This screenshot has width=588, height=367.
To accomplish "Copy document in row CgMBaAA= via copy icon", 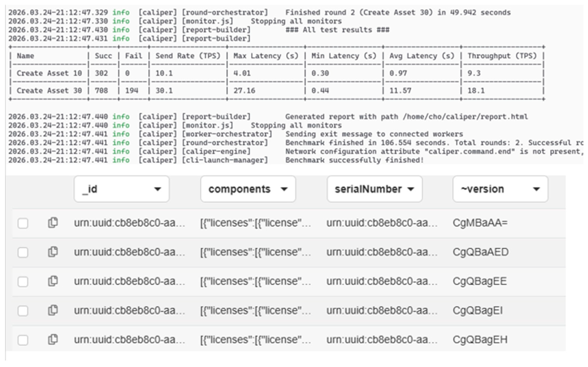I will click(x=53, y=222).
